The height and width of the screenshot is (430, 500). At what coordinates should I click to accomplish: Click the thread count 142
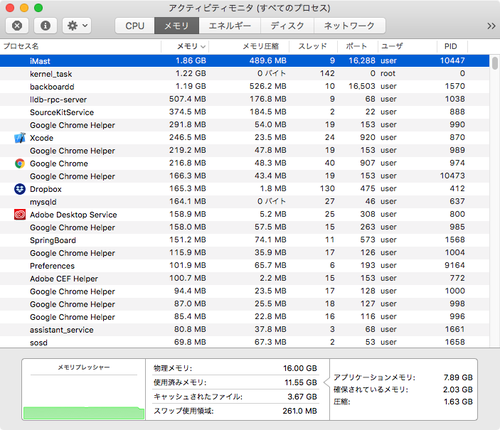(327, 73)
